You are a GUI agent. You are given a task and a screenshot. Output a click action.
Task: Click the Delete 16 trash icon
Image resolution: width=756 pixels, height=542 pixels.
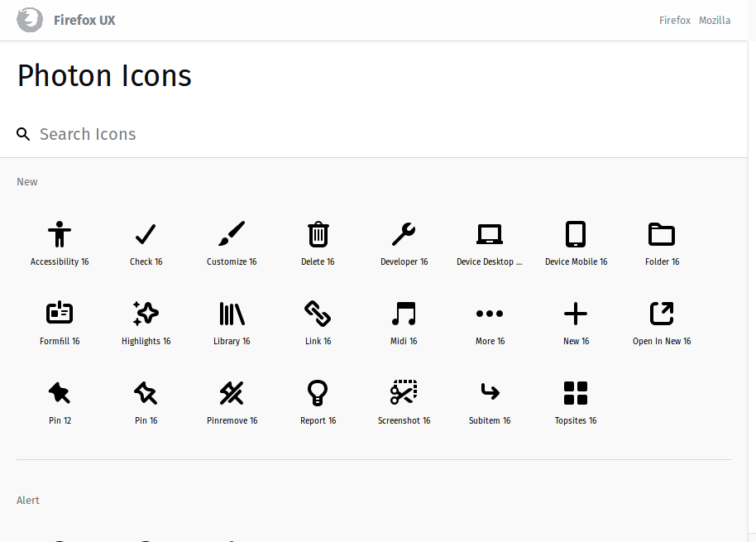coord(318,234)
